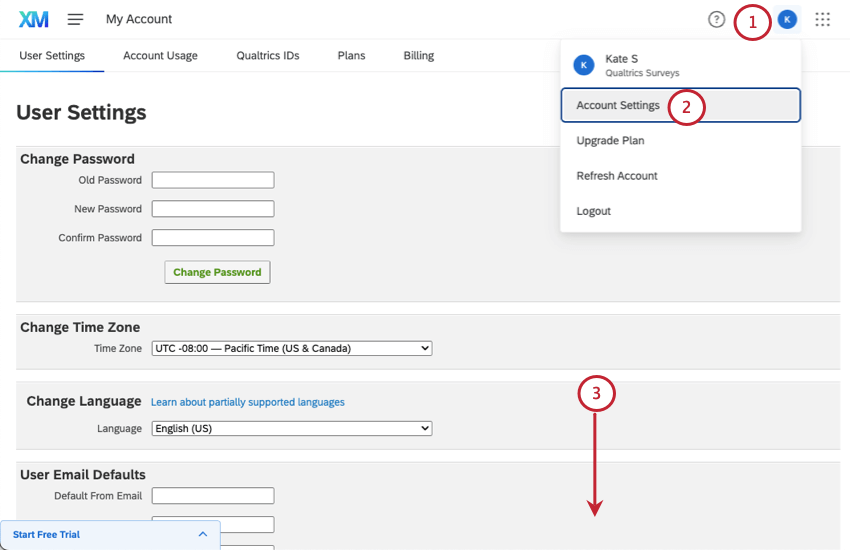The width and height of the screenshot is (850, 550).
Task: Open the help question mark icon
Action: [x=716, y=20]
